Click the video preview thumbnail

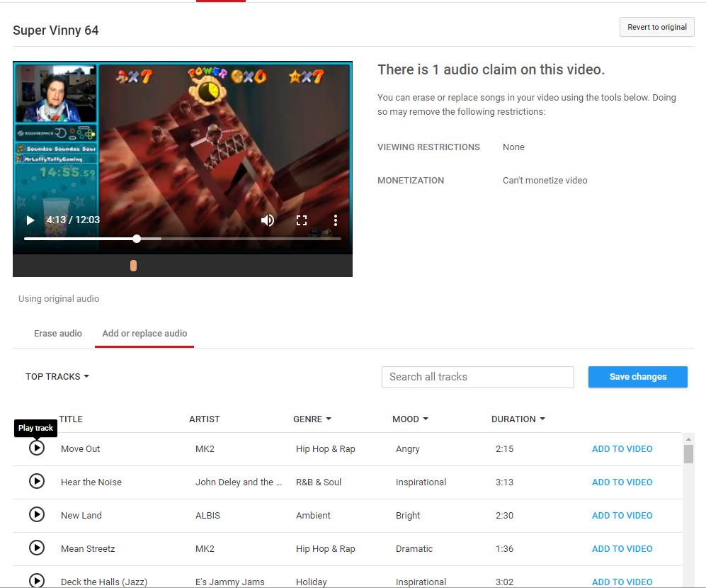click(x=183, y=158)
